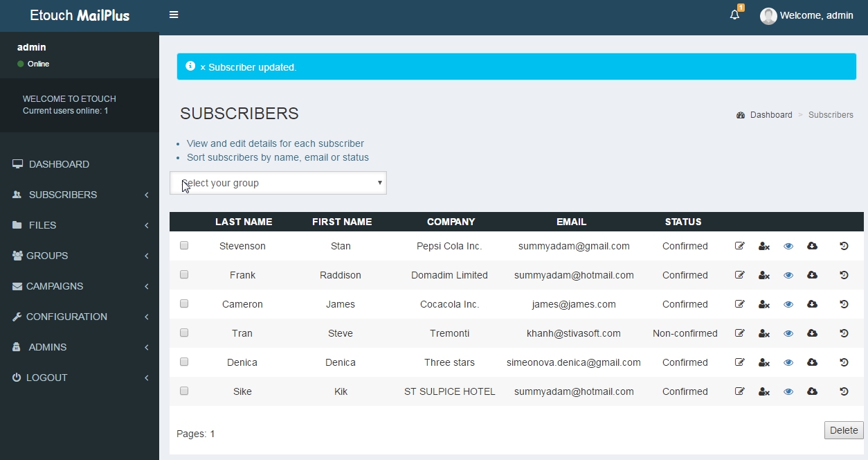
Task: Check the Tran row checkbox
Action: tap(184, 333)
